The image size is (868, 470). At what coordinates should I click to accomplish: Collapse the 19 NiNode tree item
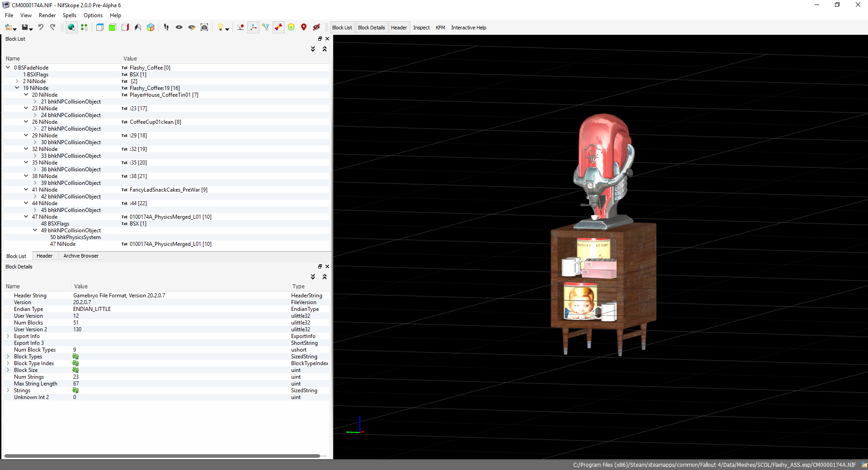point(17,88)
